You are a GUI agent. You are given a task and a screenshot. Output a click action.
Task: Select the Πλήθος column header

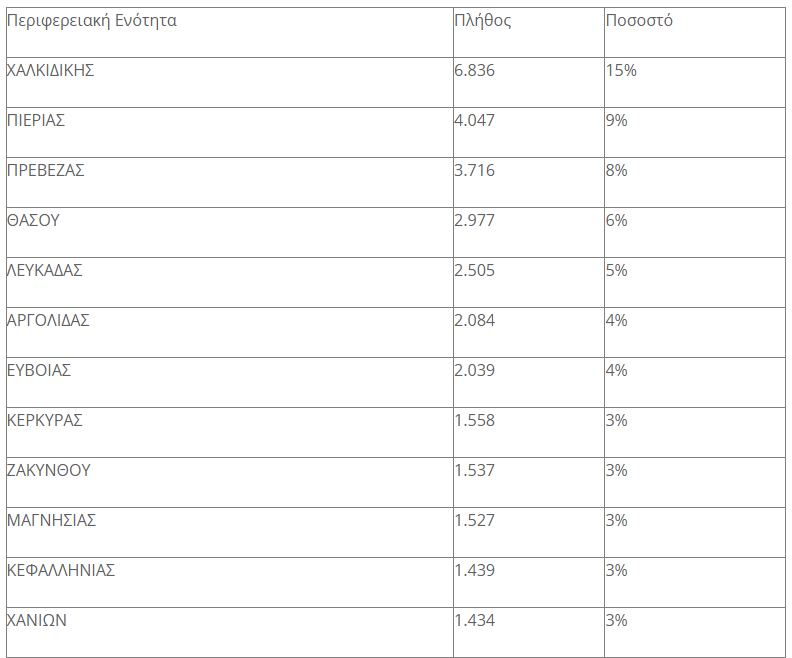coord(483,21)
